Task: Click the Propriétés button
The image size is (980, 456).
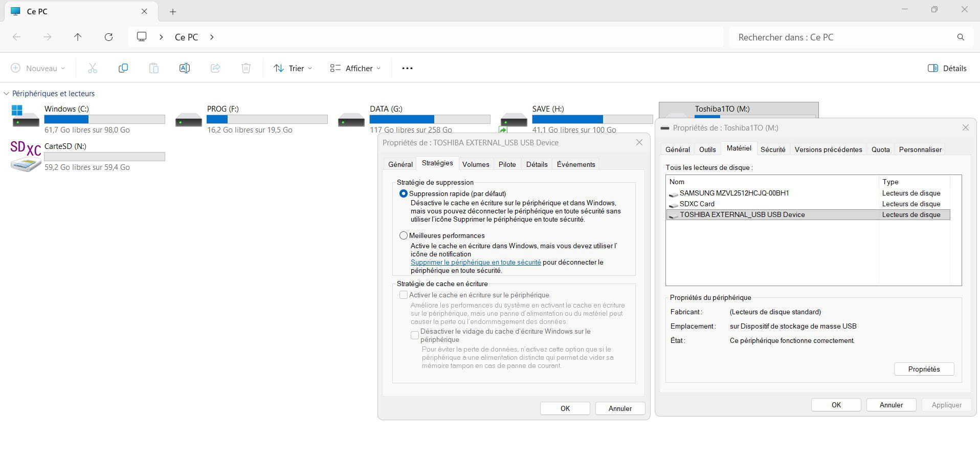Action: [924, 369]
